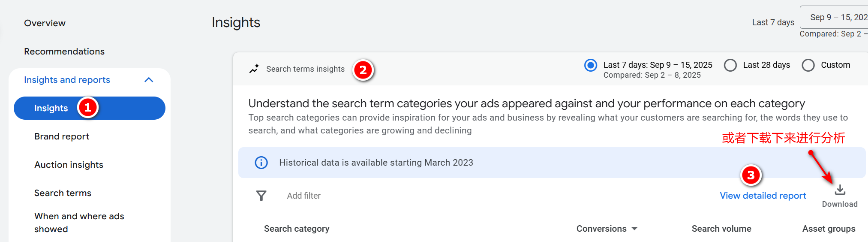
Task: Click the info circle icon
Action: [x=261, y=163]
